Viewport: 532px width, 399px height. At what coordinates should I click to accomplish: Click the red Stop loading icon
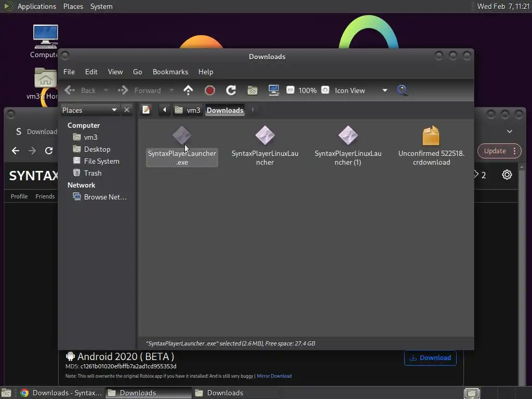(210, 90)
